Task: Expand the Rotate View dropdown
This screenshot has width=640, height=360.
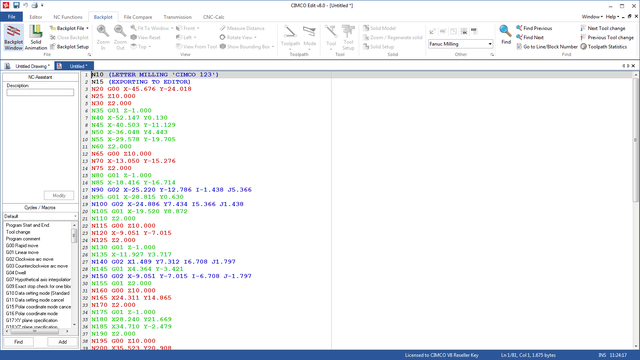Action: 256,38
